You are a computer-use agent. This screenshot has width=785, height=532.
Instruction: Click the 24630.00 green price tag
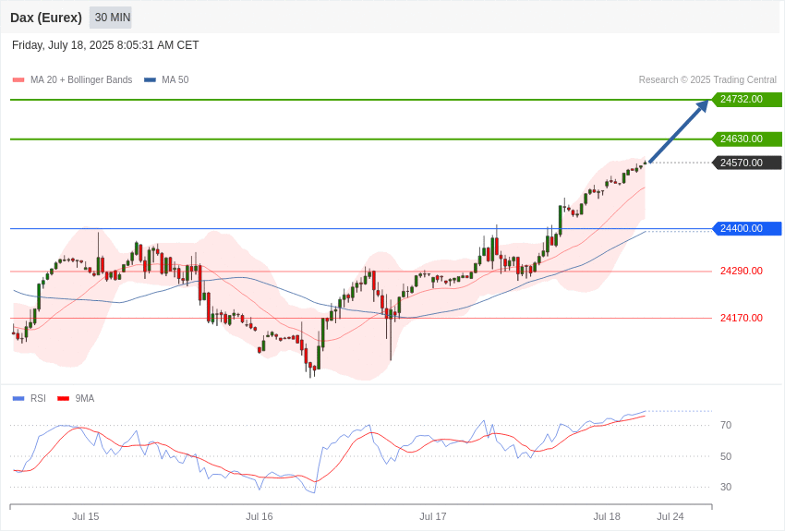click(746, 139)
